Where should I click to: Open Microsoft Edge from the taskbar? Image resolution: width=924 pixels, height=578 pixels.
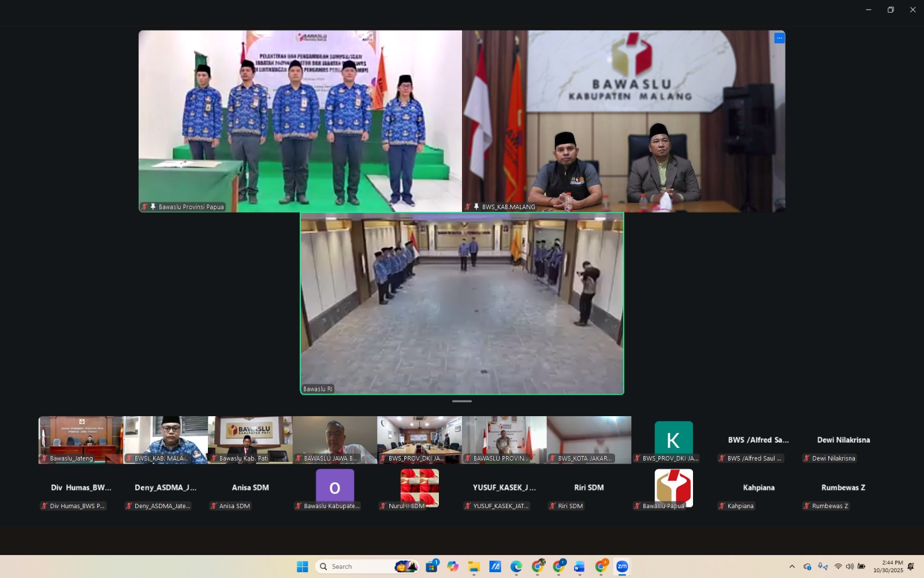tap(516, 566)
